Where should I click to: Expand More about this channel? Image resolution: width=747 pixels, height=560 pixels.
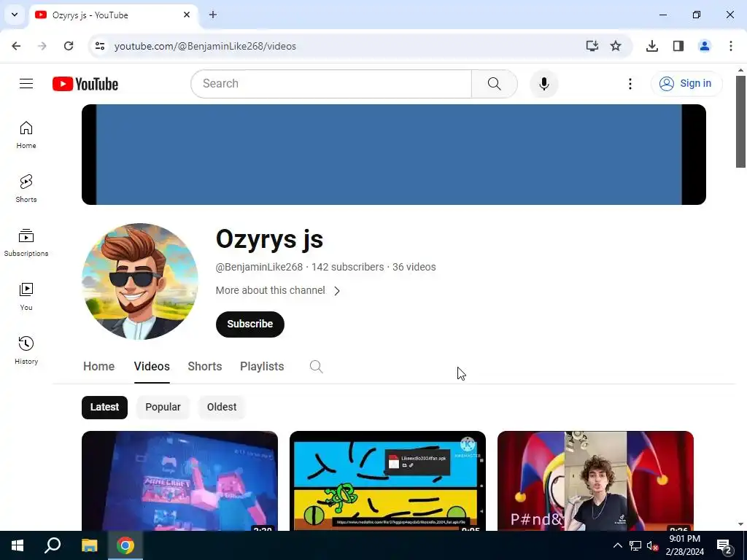[x=278, y=290]
